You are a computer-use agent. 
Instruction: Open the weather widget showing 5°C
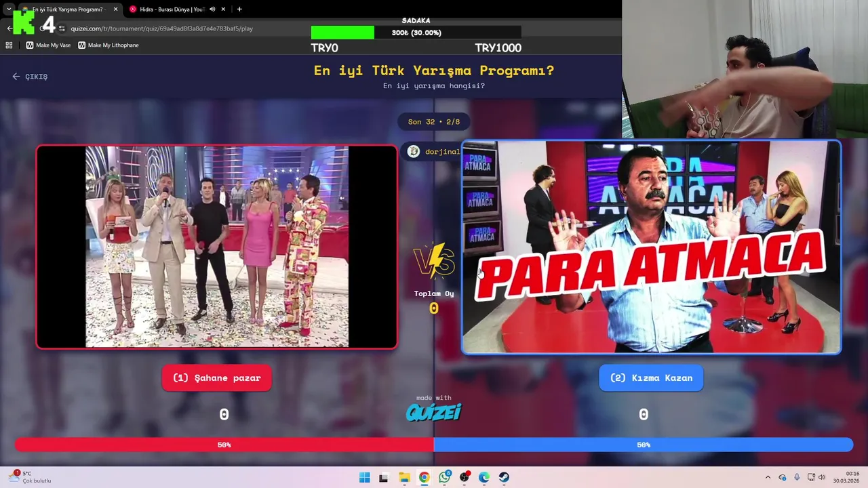[31, 477]
